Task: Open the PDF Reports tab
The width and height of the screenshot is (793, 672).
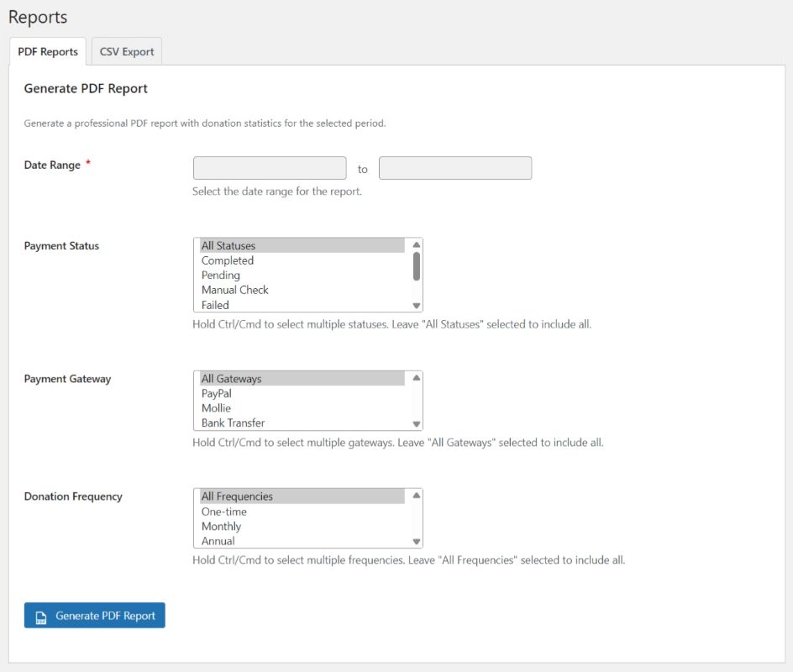Action: [48, 51]
